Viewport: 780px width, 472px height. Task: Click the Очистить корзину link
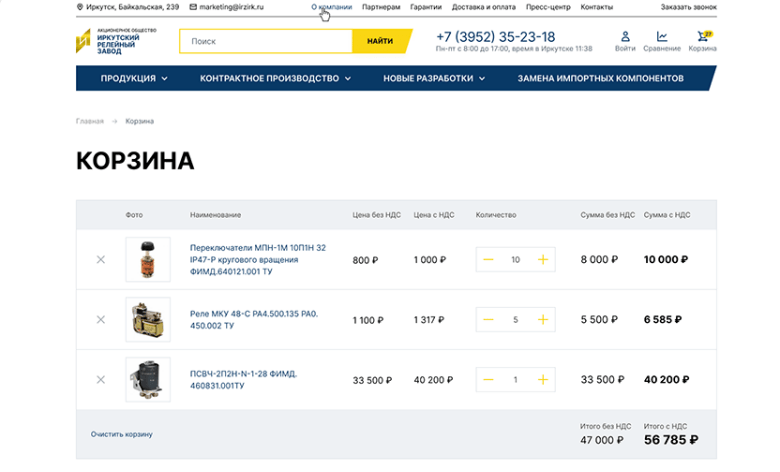(x=122, y=434)
